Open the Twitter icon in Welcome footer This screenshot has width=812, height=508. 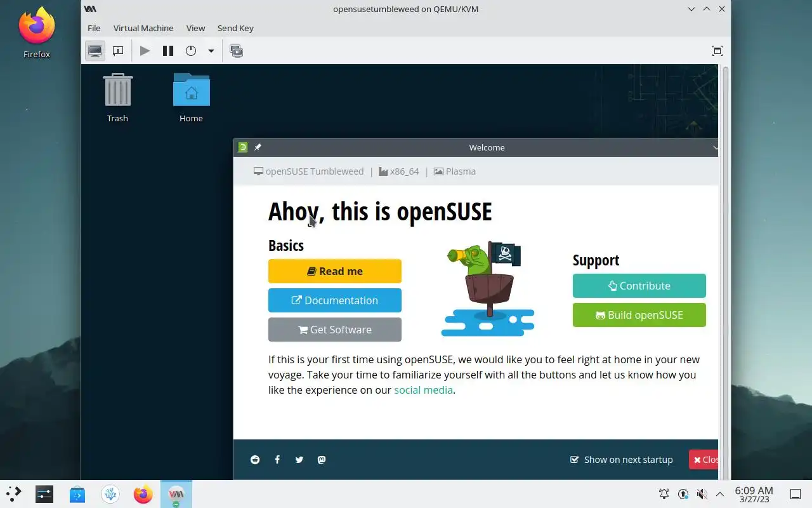pyautogui.click(x=299, y=460)
